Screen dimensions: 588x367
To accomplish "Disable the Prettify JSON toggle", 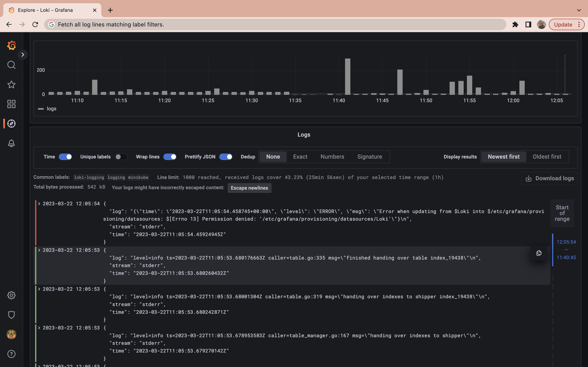I will tap(225, 157).
